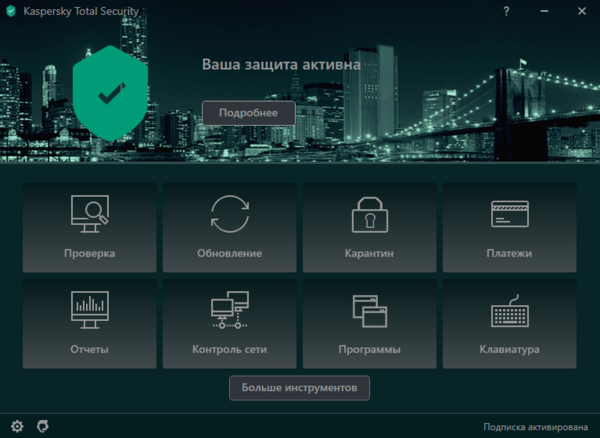600x438 pixels.
Task: Open settings via the gear icon
Action: 17,426
